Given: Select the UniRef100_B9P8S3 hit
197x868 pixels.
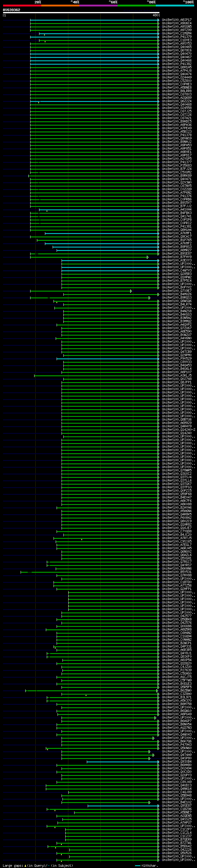Looking at the screenshot, I should point(177,247).
